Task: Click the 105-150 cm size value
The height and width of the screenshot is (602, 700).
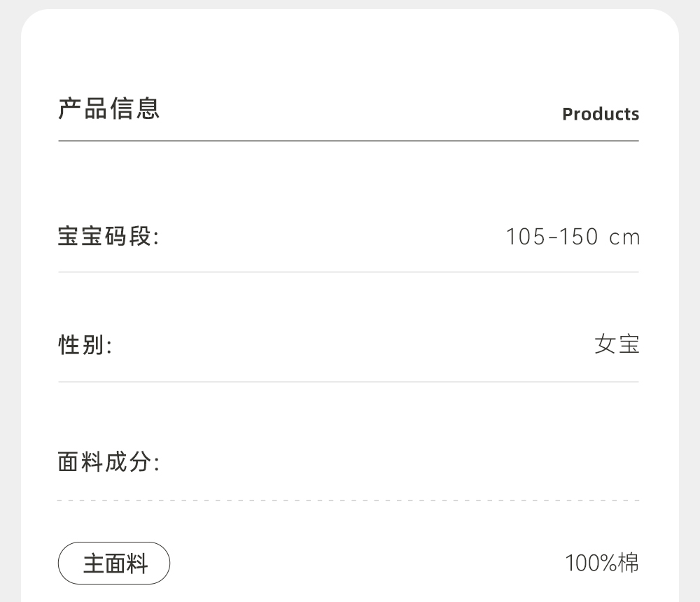Action: pos(573,237)
